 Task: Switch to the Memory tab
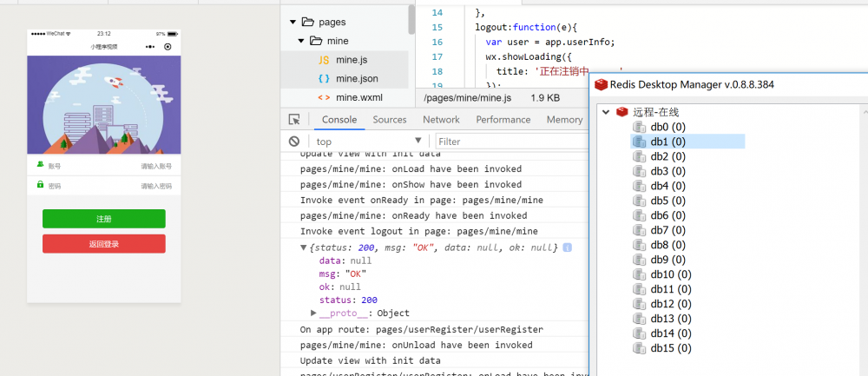click(x=564, y=120)
